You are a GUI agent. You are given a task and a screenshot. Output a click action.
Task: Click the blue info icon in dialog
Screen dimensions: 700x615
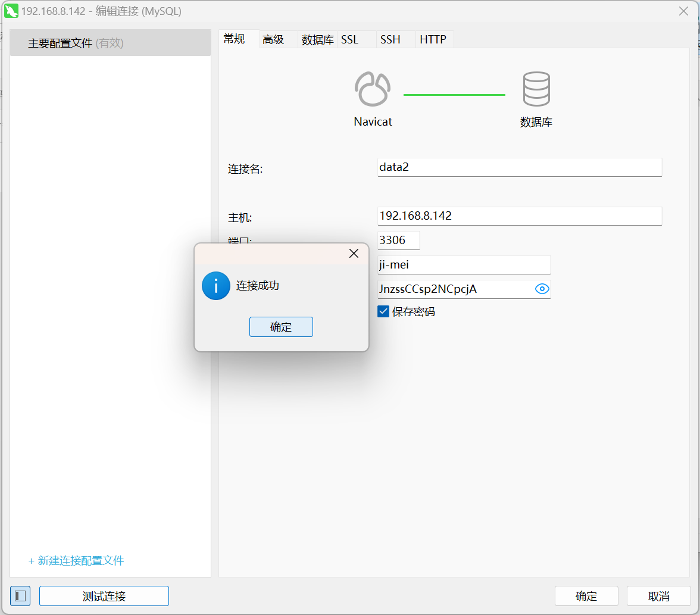tap(215, 286)
